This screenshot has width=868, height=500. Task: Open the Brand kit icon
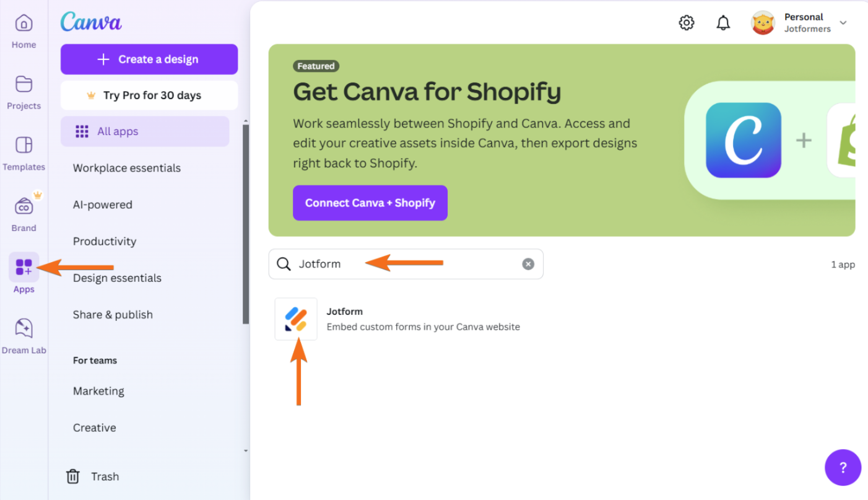pos(24,206)
